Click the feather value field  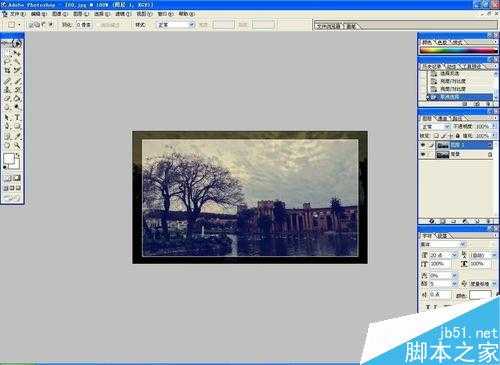84,25
